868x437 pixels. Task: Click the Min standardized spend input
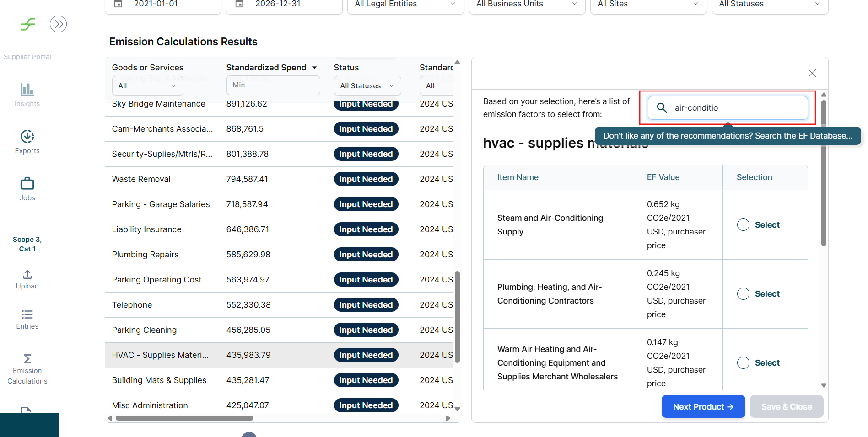pyautogui.click(x=273, y=85)
